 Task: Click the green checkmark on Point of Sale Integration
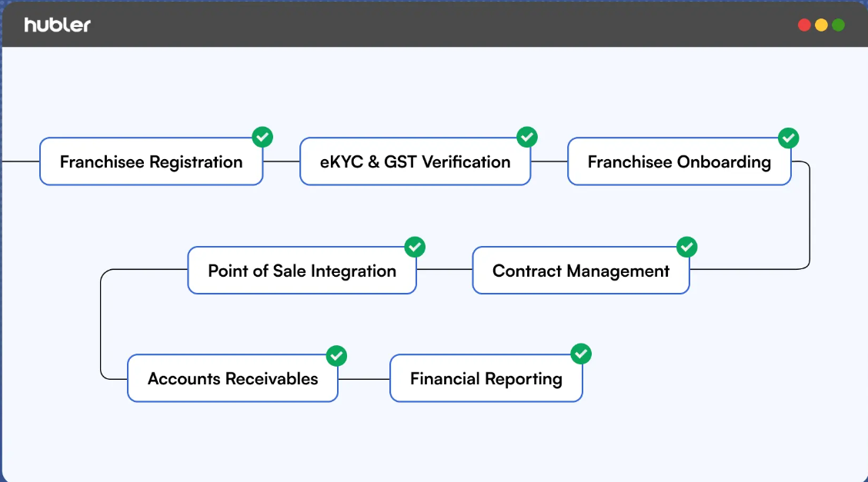point(415,247)
